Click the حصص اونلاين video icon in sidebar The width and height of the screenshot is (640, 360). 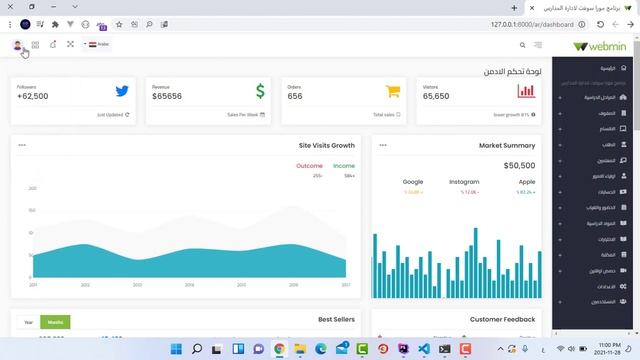tap(623, 271)
